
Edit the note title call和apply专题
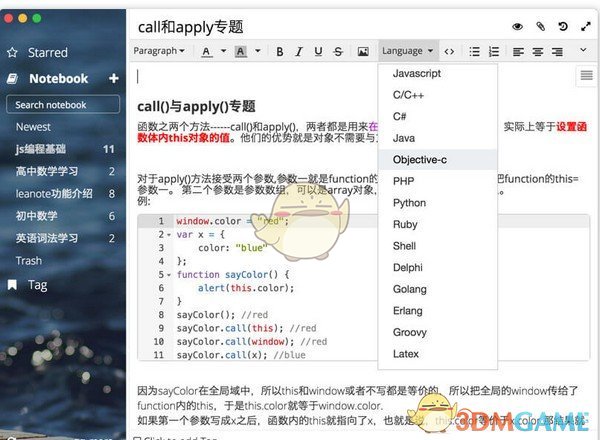coord(191,27)
